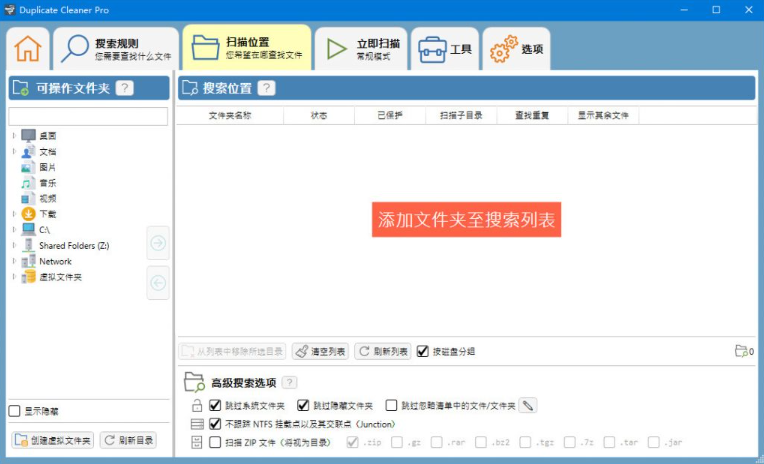Expand the 下载 tree node

(x=14, y=213)
